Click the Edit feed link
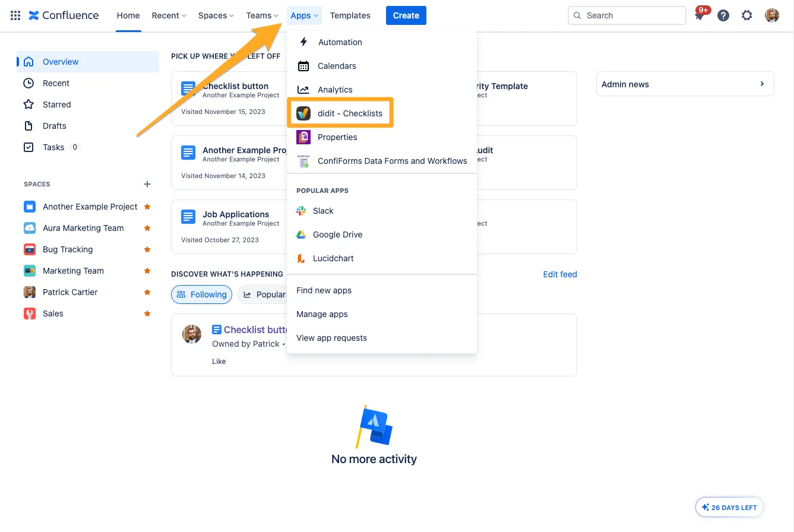 pos(559,274)
